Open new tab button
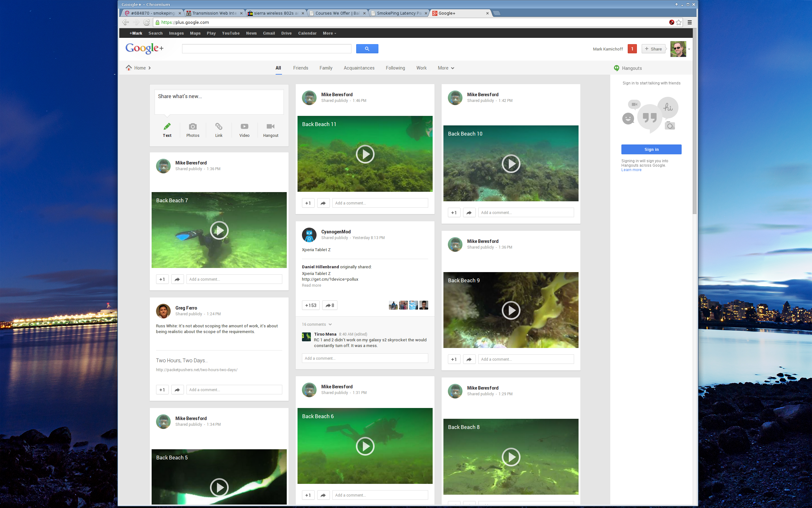 (x=497, y=13)
